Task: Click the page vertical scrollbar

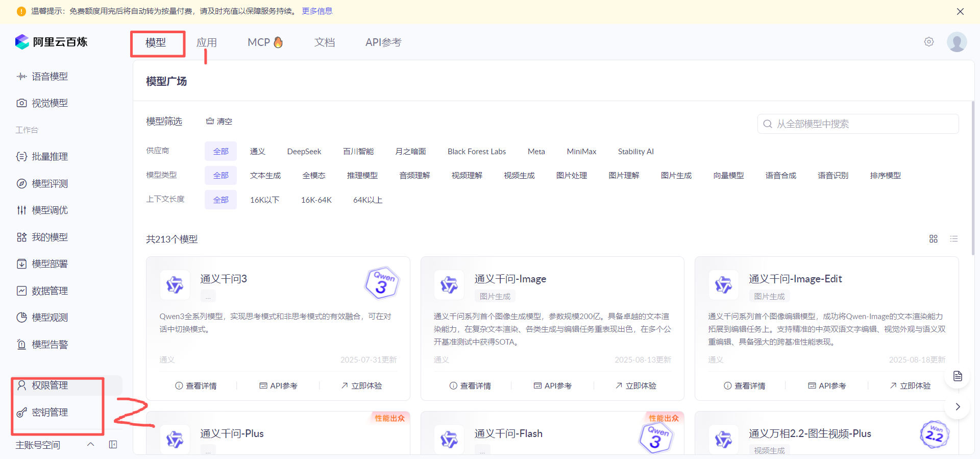Action: [973, 179]
